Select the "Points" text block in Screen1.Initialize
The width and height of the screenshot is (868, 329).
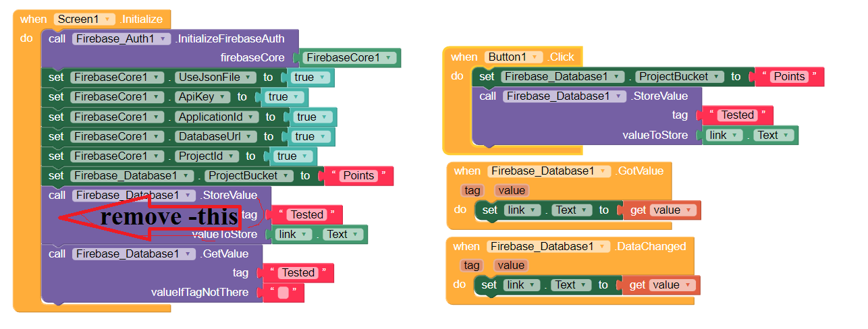[x=358, y=175]
